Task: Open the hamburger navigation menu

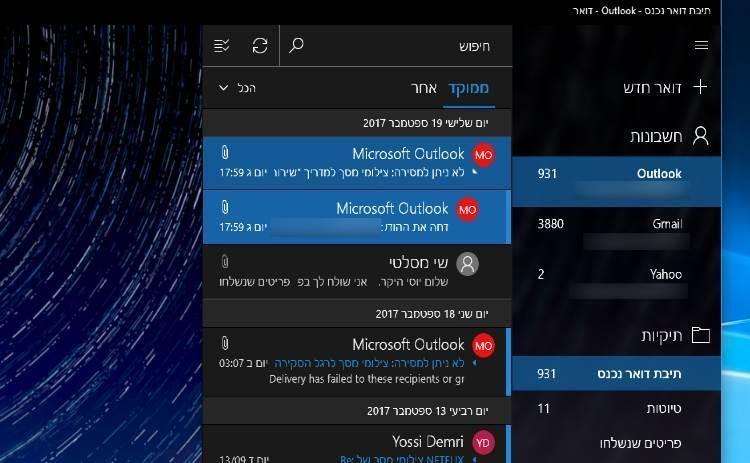Action: tap(701, 45)
